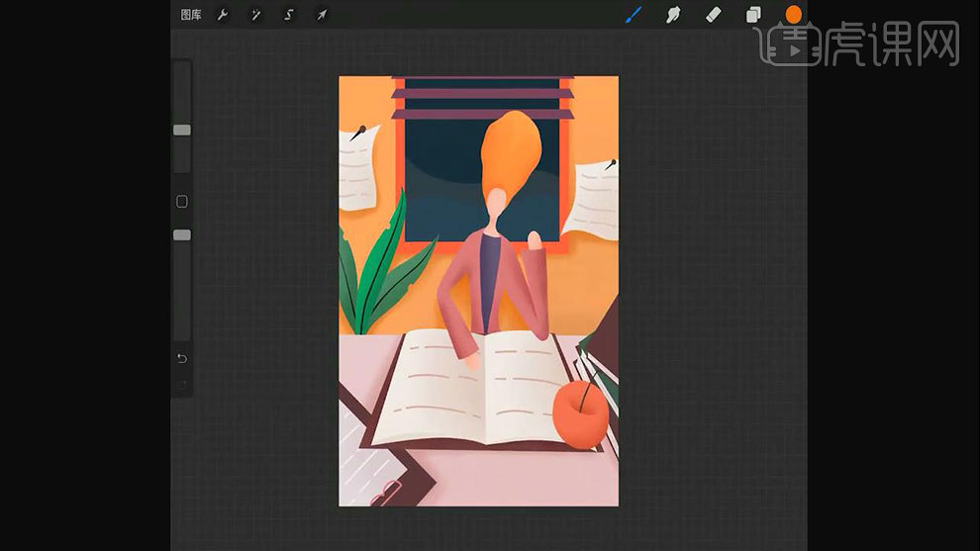
Task: Select the Brush tool
Action: coord(634,15)
